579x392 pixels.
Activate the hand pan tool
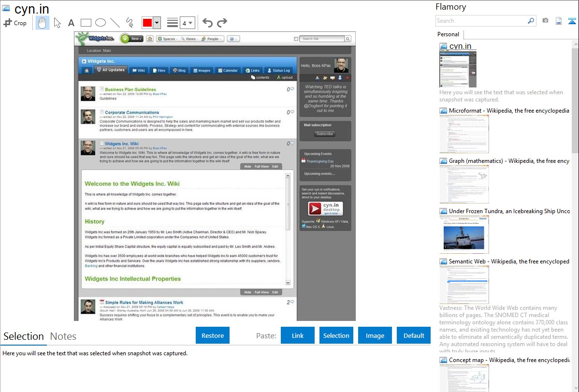(43, 23)
